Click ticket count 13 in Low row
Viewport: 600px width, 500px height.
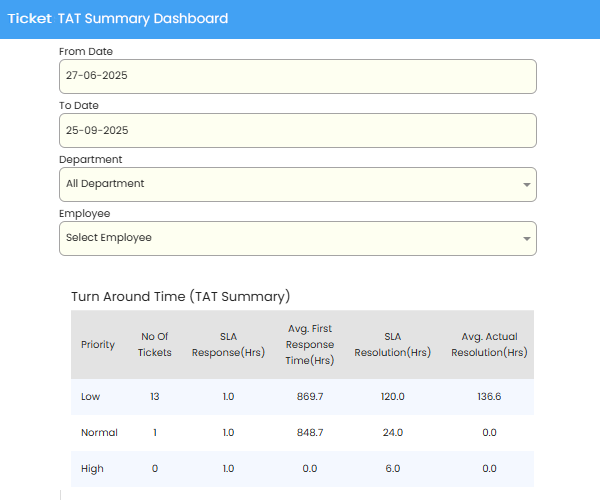[155, 396]
